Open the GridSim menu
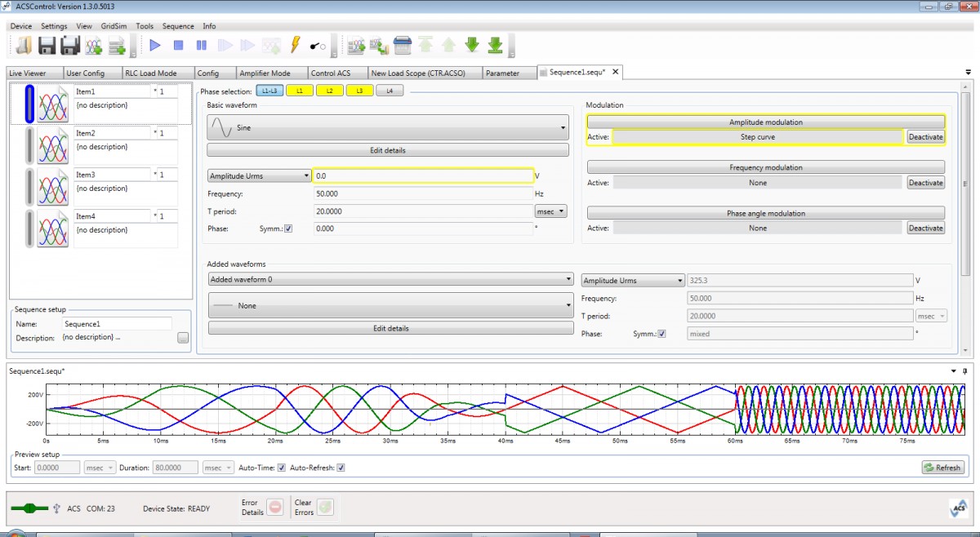980x537 pixels. pyautogui.click(x=114, y=26)
